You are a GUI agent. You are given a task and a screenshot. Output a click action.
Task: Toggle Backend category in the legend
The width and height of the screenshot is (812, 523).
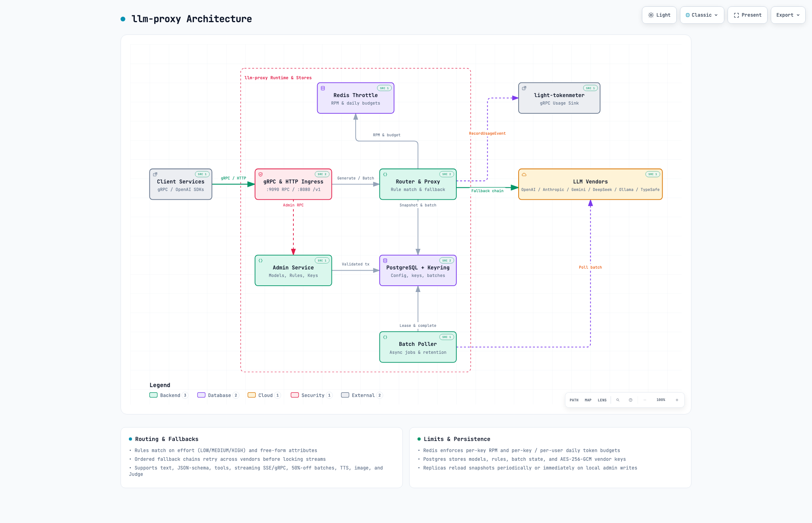click(x=169, y=395)
